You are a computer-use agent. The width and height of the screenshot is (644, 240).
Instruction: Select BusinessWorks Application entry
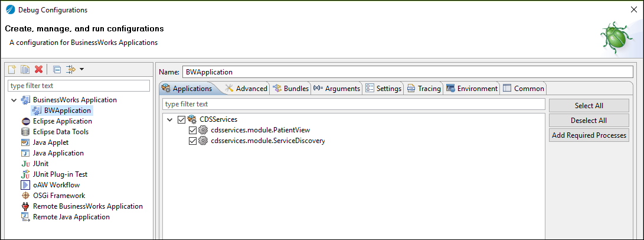pos(75,100)
